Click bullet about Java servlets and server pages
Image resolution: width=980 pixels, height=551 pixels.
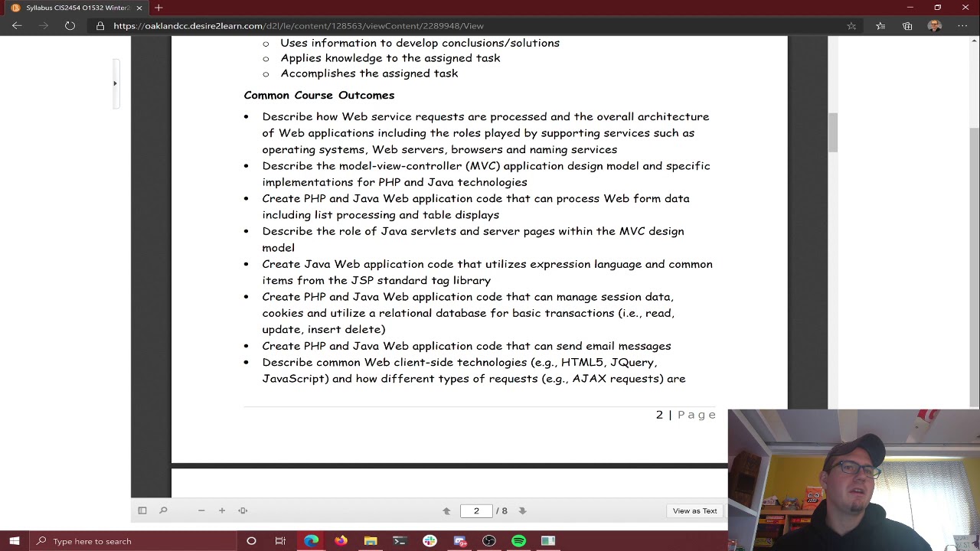473,240
